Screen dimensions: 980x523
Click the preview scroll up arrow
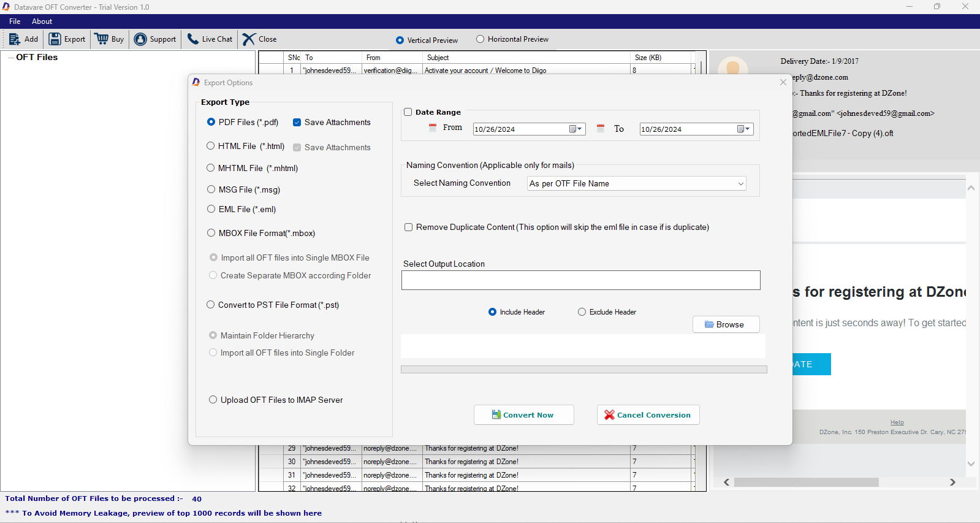(971, 188)
